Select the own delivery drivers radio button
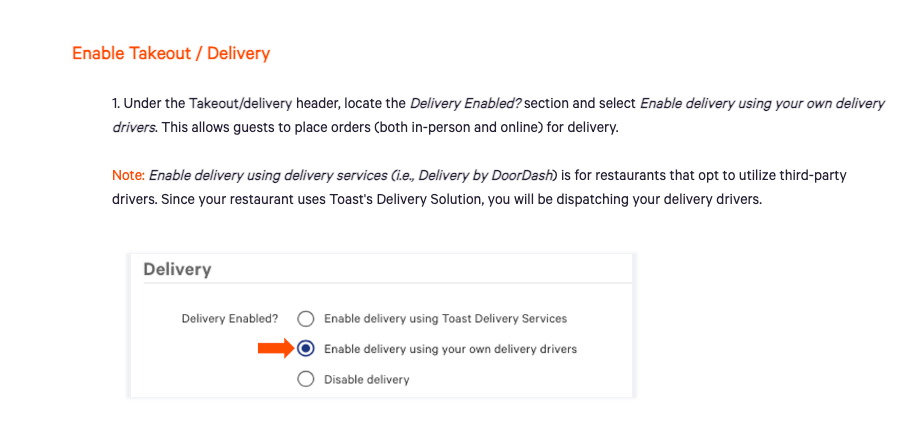923x427 pixels. click(306, 349)
